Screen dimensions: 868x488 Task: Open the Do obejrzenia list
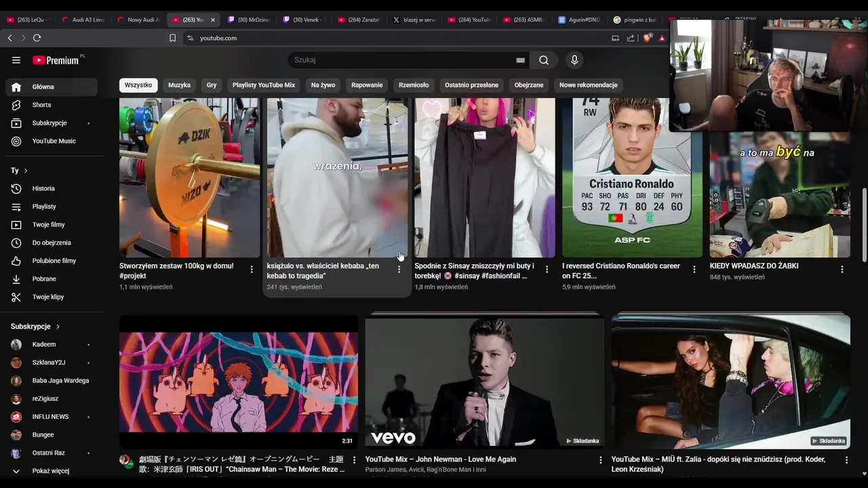coord(52,243)
